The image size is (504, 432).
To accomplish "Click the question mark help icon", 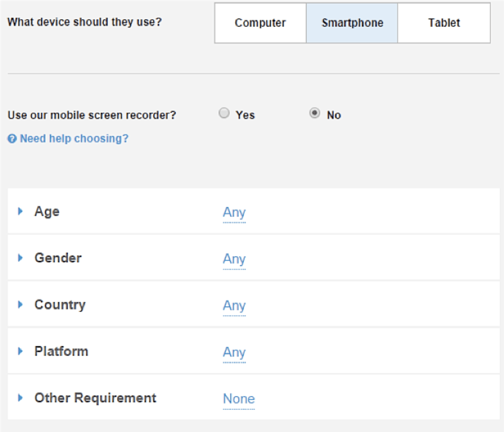I will pos(12,139).
